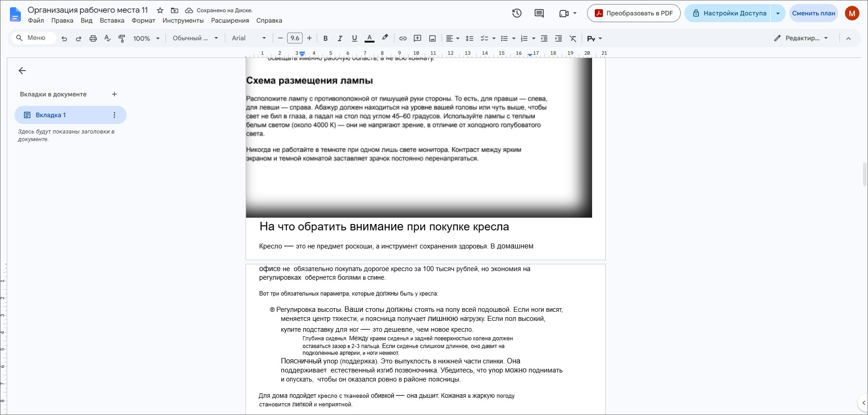Open line and paragraph spacing options
The width and height of the screenshot is (868, 415).
tap(470, 38)
